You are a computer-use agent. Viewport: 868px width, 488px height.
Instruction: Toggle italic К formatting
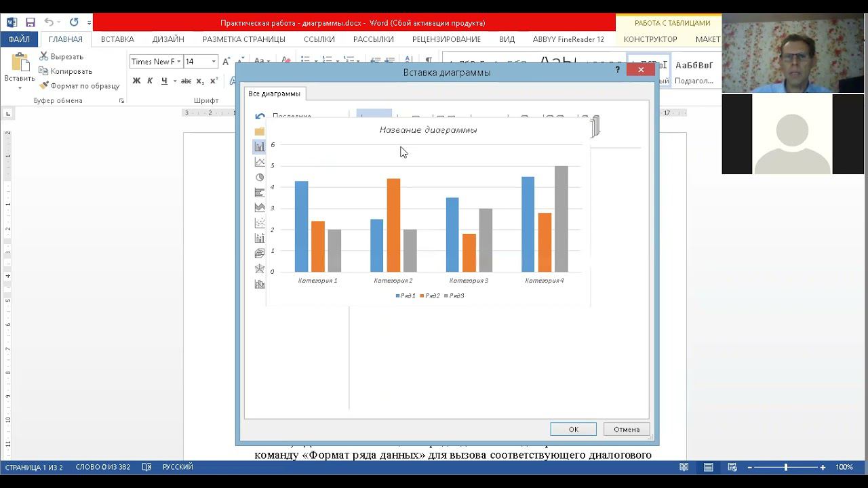click(x=150, y=81)
